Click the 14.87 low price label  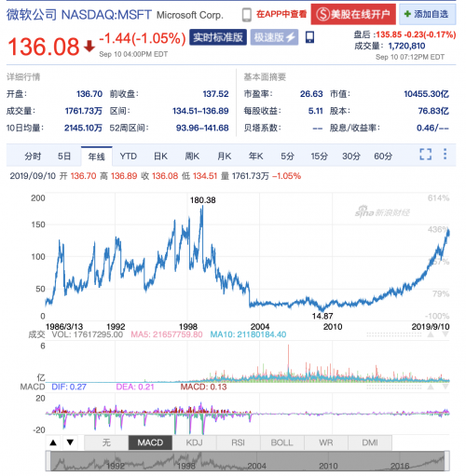tap(322, 316)
